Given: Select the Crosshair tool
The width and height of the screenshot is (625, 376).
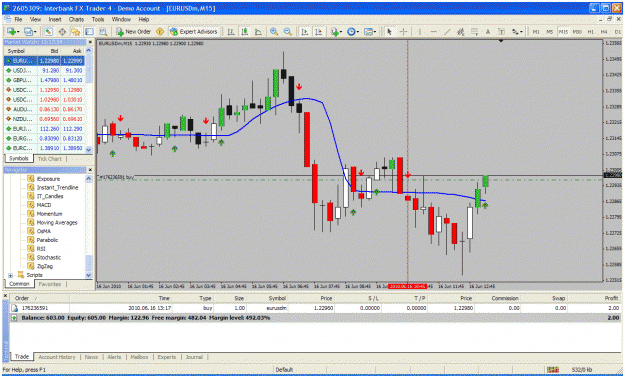Looking at the screenshot, I should tap(403, 31).
